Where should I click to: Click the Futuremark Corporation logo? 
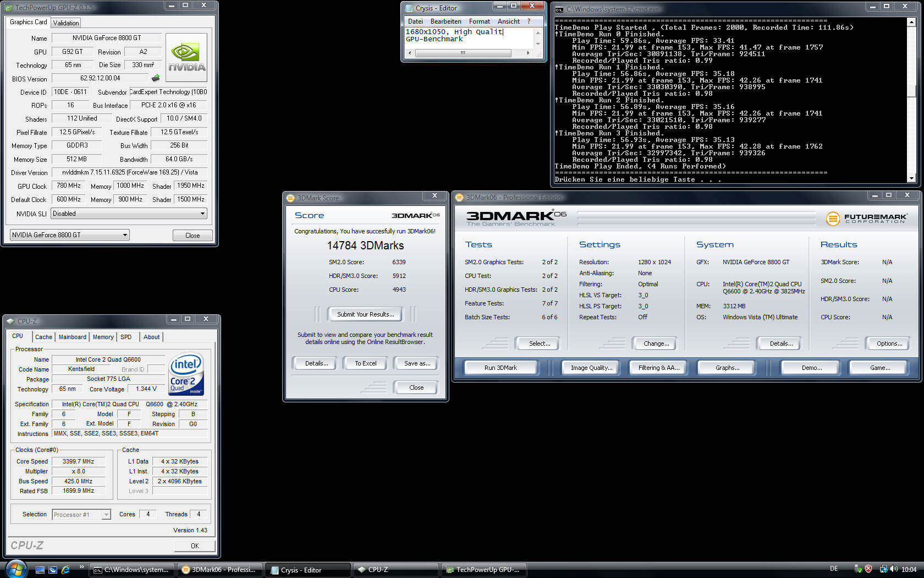coord(866,218)
